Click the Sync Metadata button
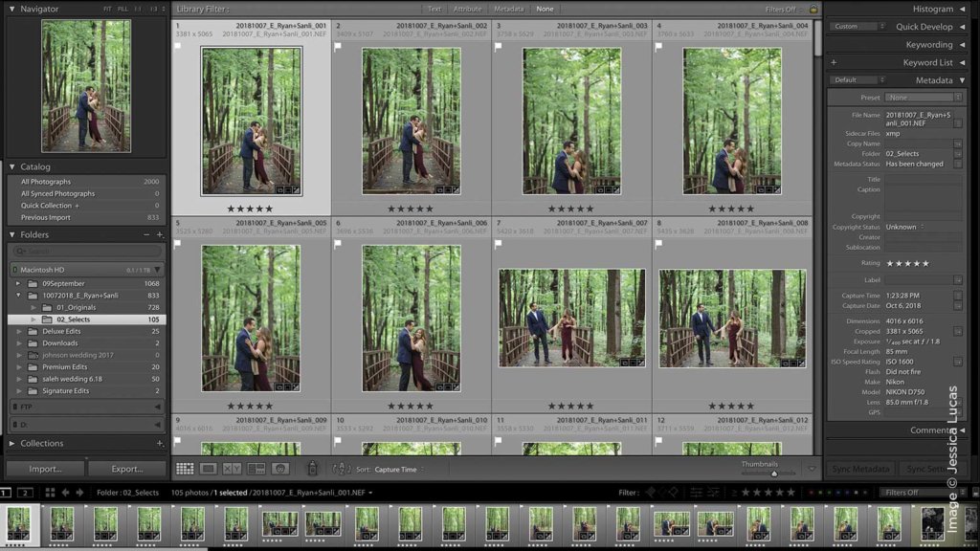 (x=860, y=469)
